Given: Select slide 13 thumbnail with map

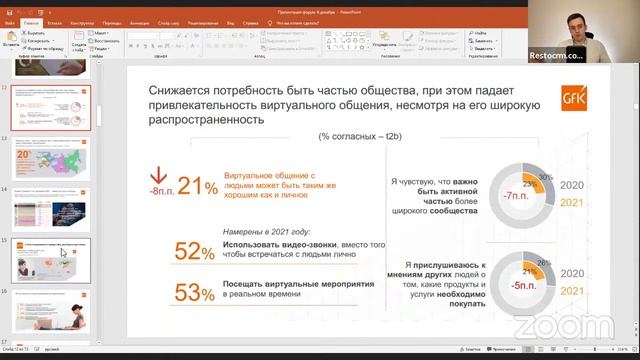Looking at the screenshot, I should [x=51, y=159].
